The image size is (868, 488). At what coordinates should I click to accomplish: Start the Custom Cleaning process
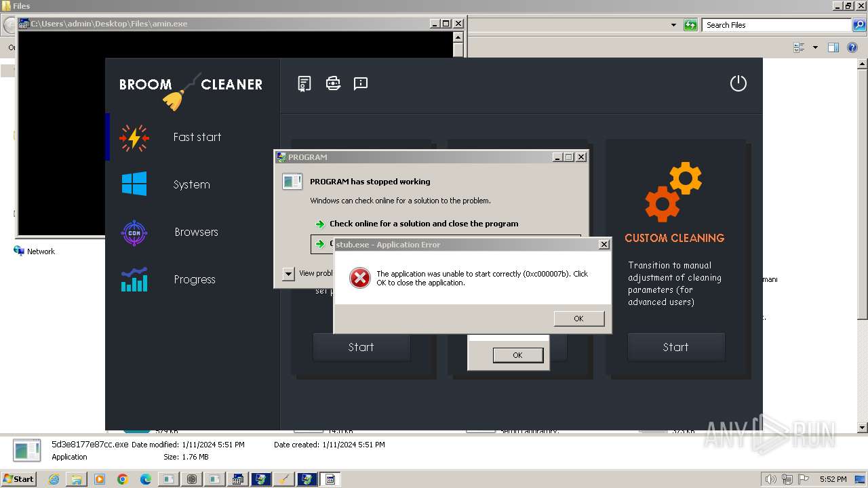coord(676,347)
